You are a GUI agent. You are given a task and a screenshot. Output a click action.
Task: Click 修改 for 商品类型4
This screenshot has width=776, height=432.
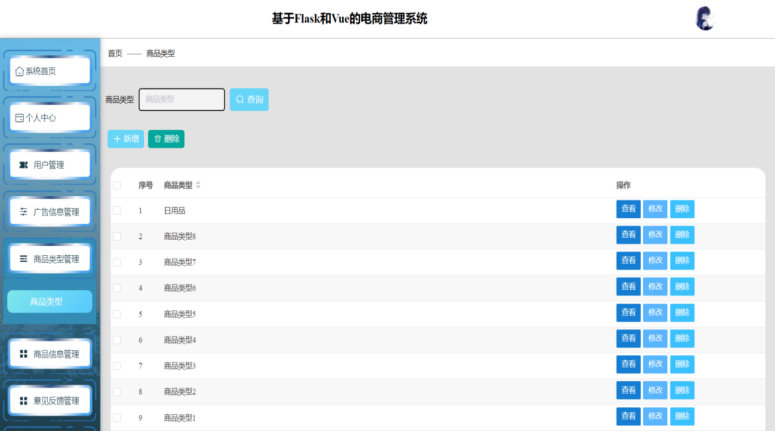pyautogui.click(x=655, y=338)
